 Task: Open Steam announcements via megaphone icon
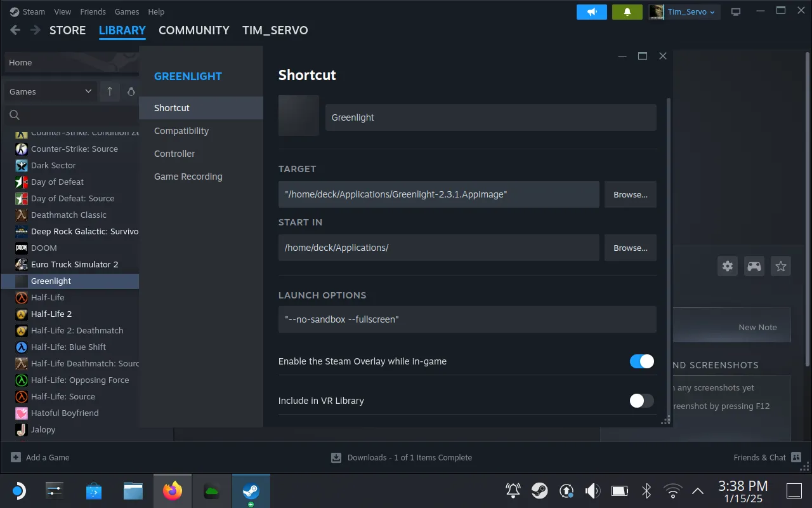point(591,11)
